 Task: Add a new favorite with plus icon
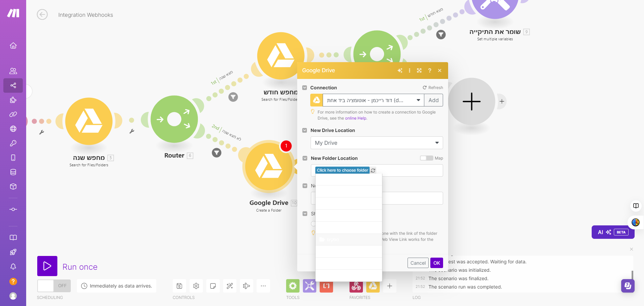(390, 286)
